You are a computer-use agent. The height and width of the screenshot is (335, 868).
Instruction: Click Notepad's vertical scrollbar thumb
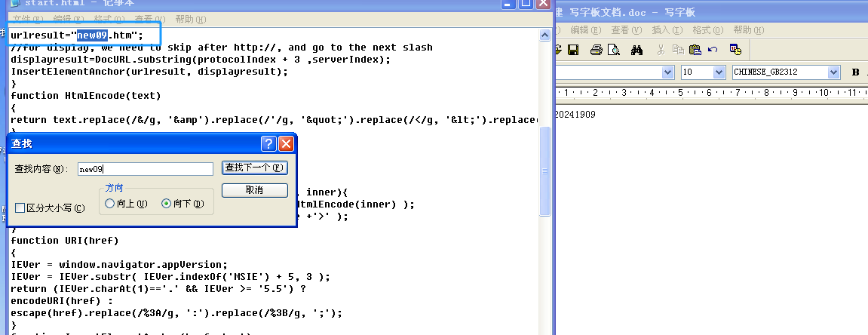click(x=544, y=171)
